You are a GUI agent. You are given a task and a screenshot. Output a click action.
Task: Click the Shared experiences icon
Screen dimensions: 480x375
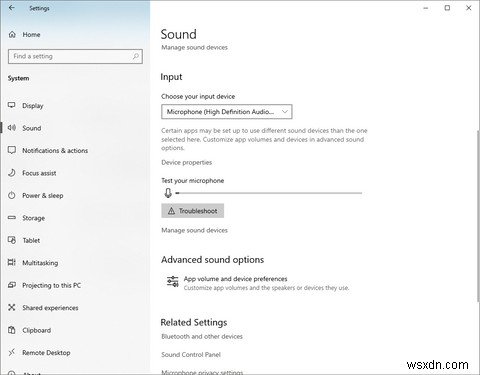point(12,307)
